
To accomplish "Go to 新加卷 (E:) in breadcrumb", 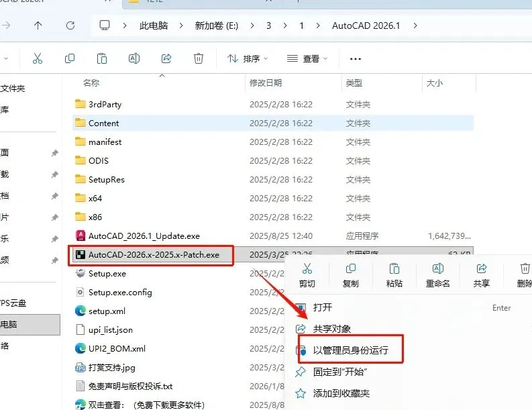I will [217, 25].
